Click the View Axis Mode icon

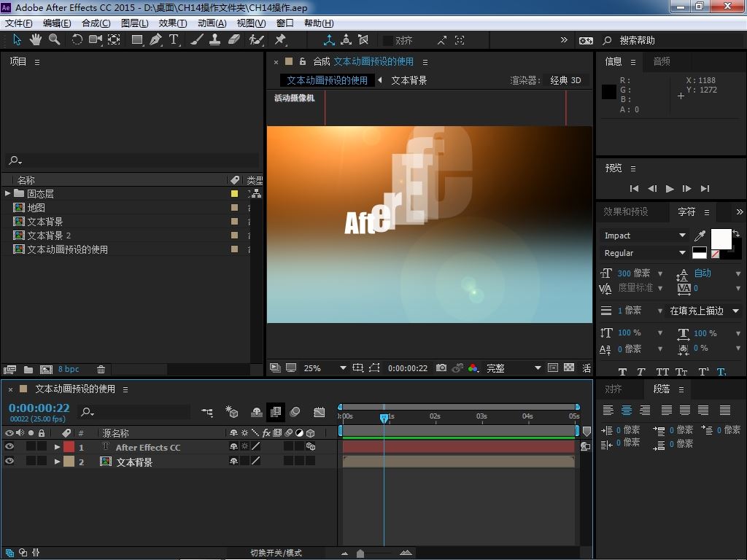[x=363, y=40]
